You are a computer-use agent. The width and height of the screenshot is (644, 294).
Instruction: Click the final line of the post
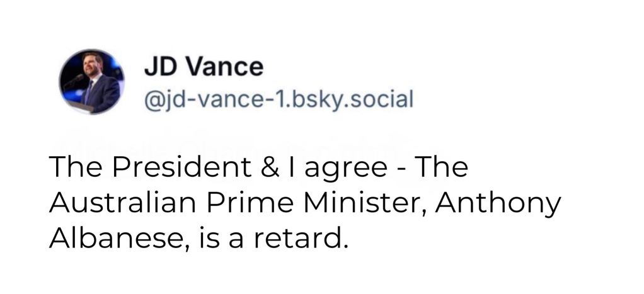pyautogui.click(x=198, y=240)
